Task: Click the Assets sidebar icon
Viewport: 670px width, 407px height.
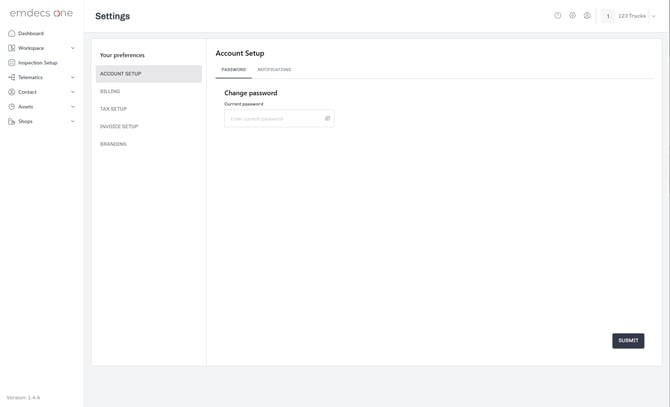Action: [12, 107]
